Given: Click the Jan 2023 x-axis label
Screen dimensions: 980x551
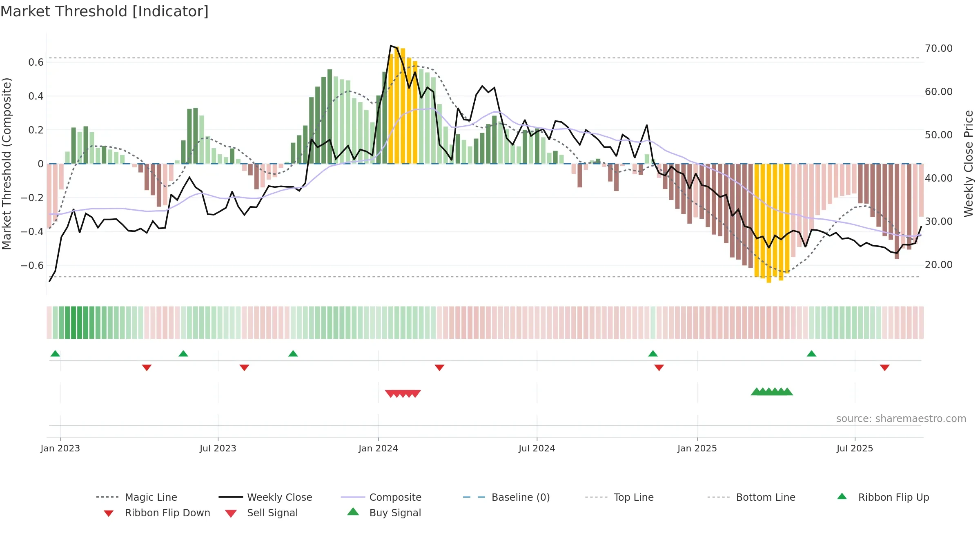Looking at the screenshot, I should [60, 448].
